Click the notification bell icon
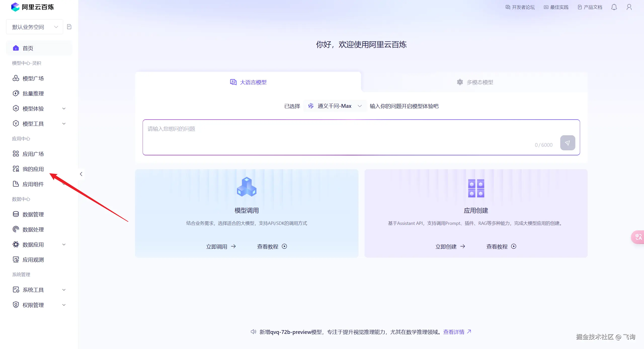Viewport: 644px width, 349px height. pos(614,7)
